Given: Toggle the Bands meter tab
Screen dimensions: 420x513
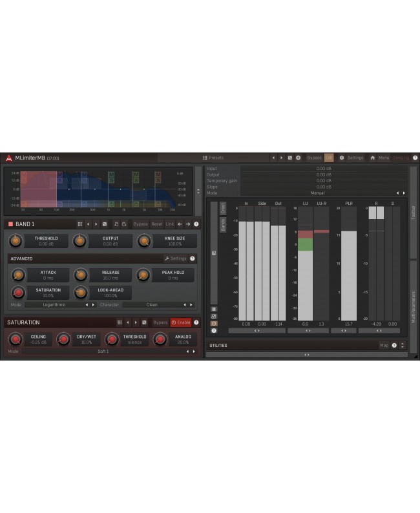Looking at the screenshot, I should pyautogui.click(x=223, y=225).
